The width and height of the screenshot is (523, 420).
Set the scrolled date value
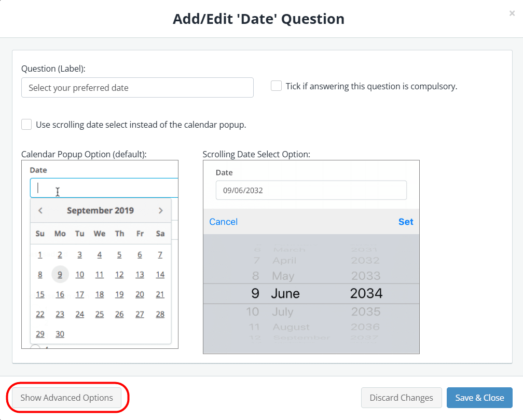406,221
